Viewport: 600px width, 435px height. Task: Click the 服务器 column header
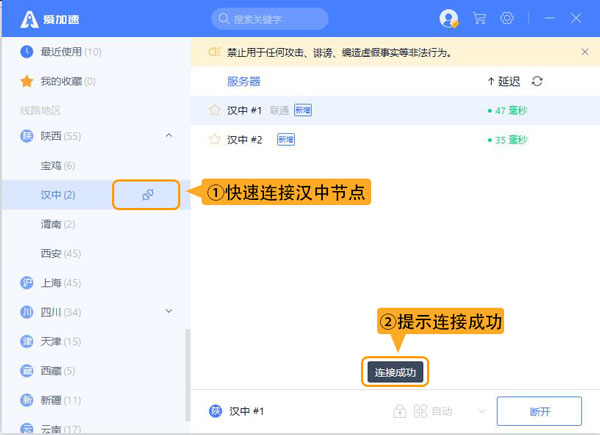[x=243, y=81]
